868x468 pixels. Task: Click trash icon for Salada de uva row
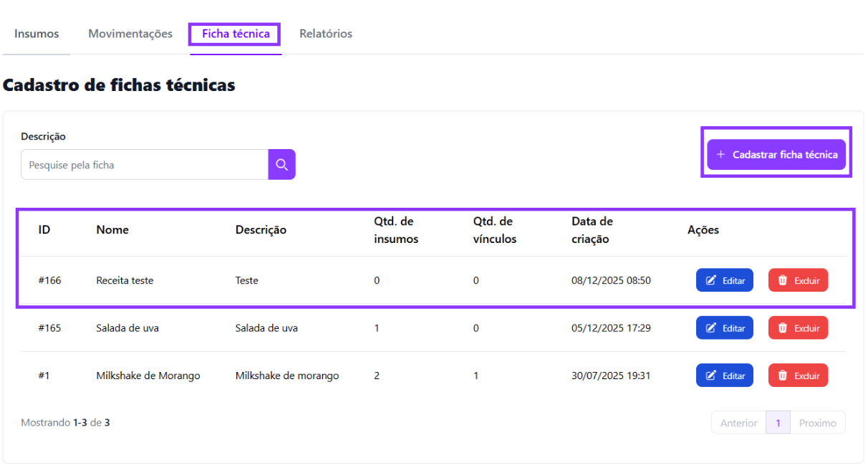[783, 328]
